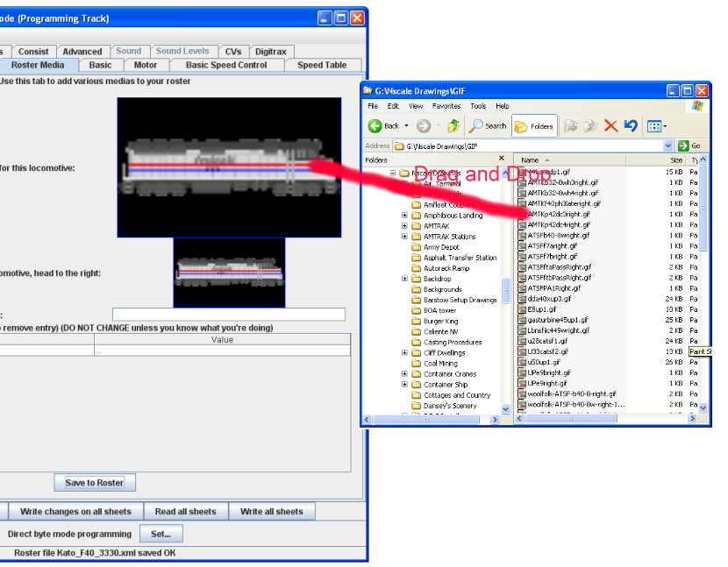Click the gasturbine45up1.gif file icon
The width and height of the screenshot is (728, 567).
click(522, 320)
